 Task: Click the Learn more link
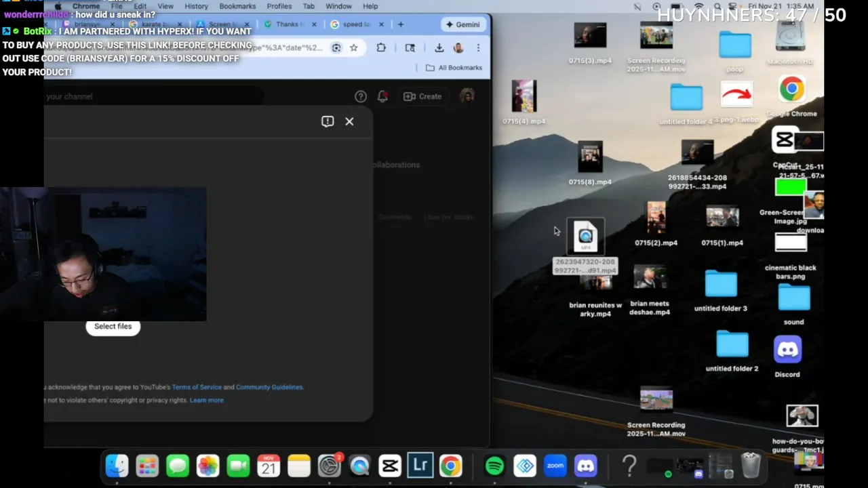pyautogui.click(x=206, y=400)
